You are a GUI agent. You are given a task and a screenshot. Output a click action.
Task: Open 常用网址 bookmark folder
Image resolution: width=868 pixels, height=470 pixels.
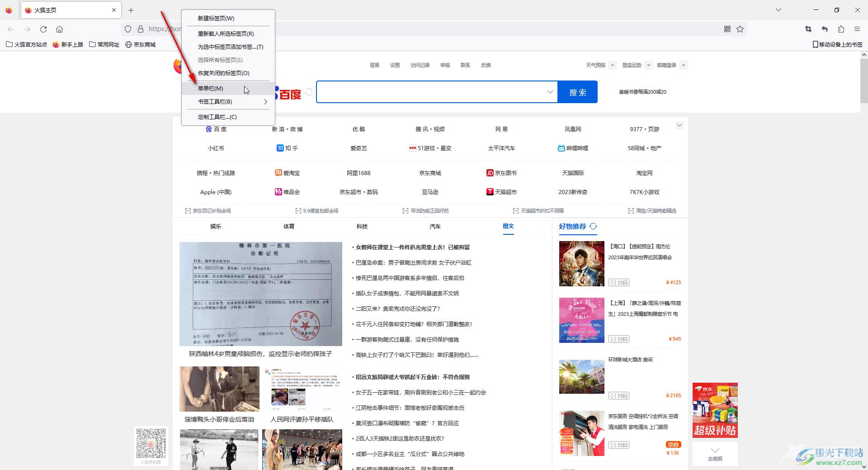[x=104, y=44]
